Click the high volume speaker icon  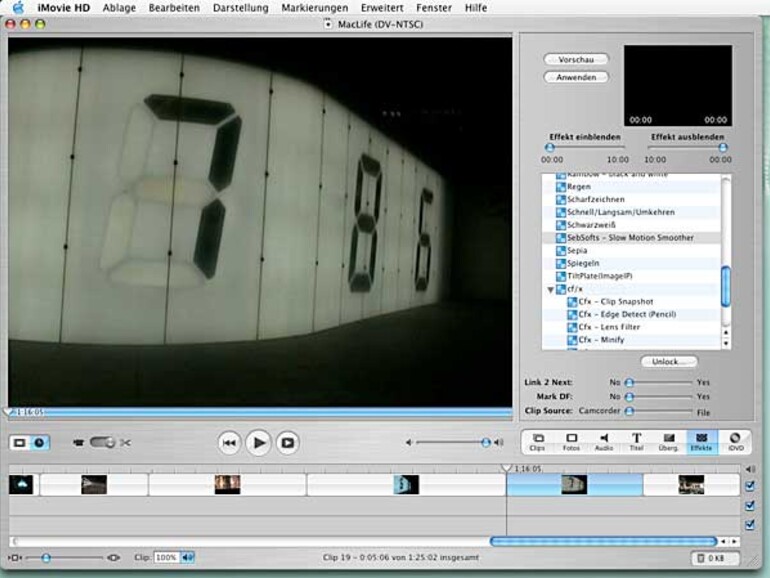499,443
